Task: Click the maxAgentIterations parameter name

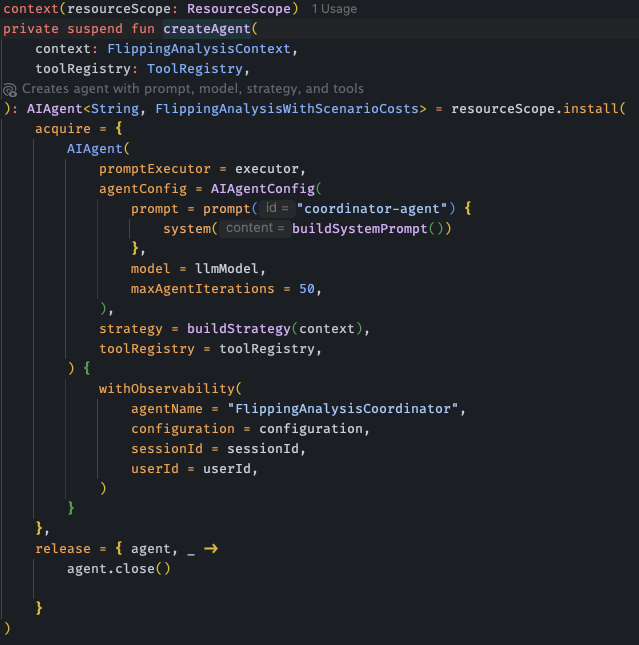Action: [x=202, y=289]
